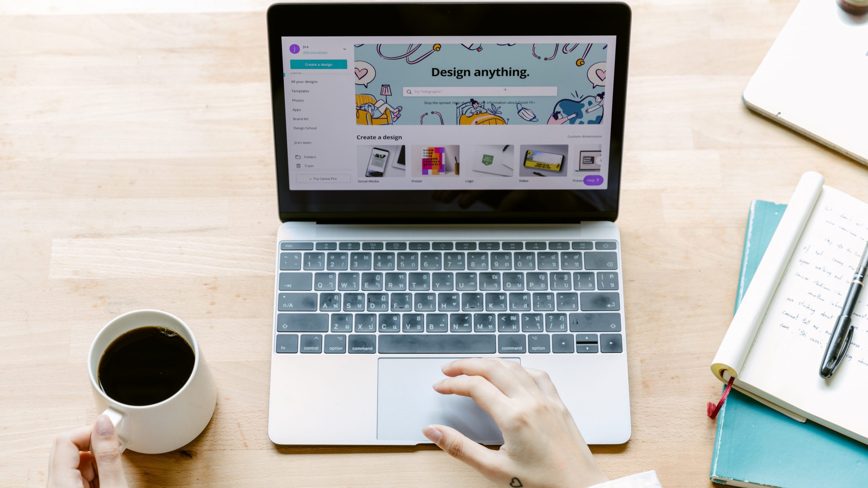The width and height of the screenshot is (868, 488).
Task: Click the Folders icon in sidebar
Action: [x=298, y=157]
